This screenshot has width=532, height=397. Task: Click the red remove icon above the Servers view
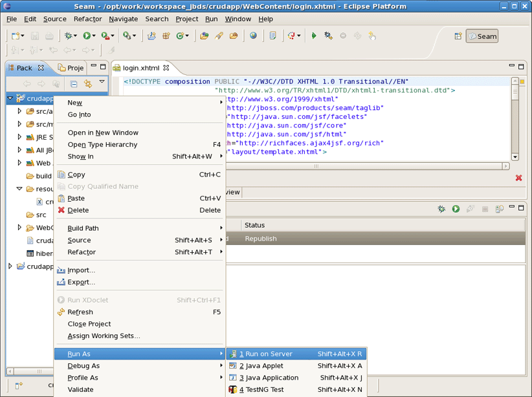click(x=518, y=178)
